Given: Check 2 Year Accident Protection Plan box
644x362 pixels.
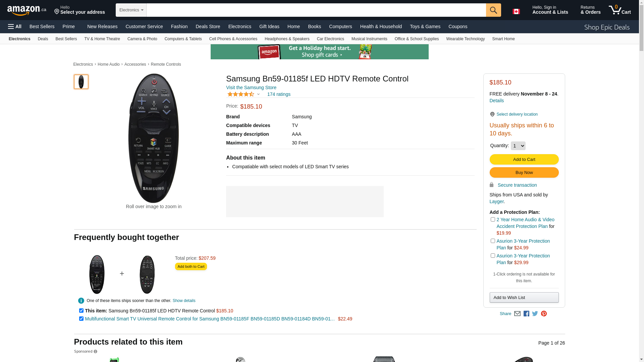Looking at the screenshot, I should coord(493,220).
